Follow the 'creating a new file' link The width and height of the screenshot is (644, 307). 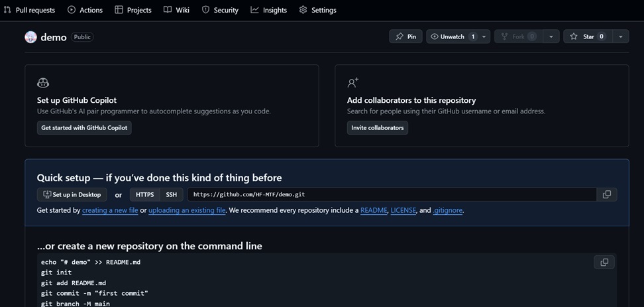pos(110,210)
